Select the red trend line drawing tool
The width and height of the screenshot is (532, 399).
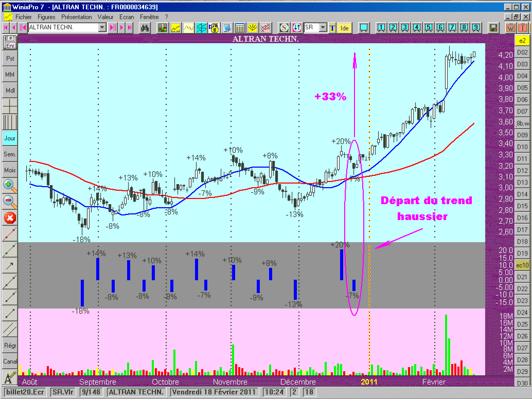9,233
